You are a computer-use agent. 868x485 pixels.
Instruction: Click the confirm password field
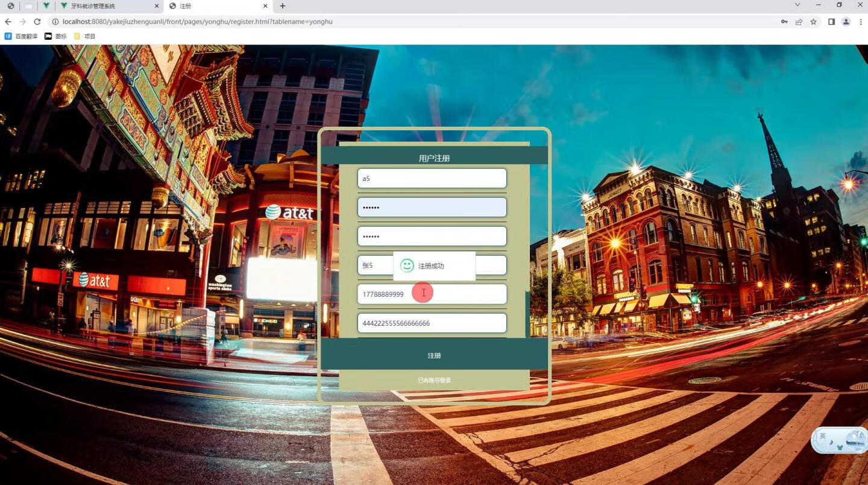coord(432,236)
